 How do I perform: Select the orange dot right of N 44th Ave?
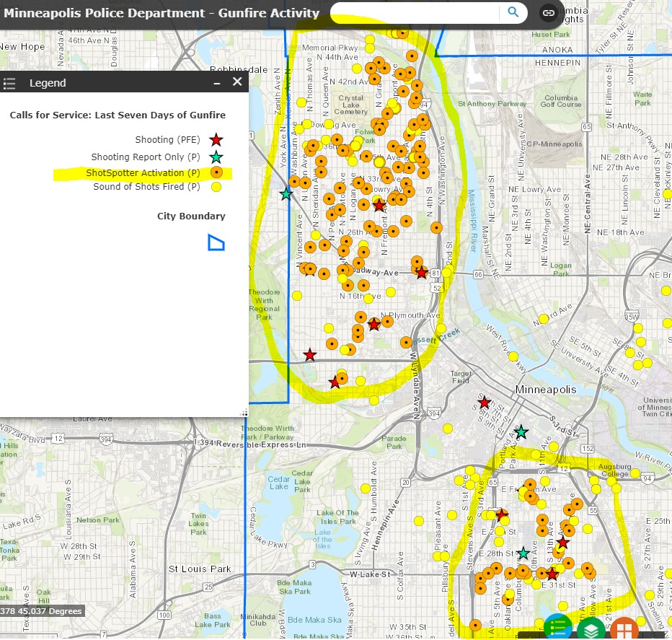412,56
